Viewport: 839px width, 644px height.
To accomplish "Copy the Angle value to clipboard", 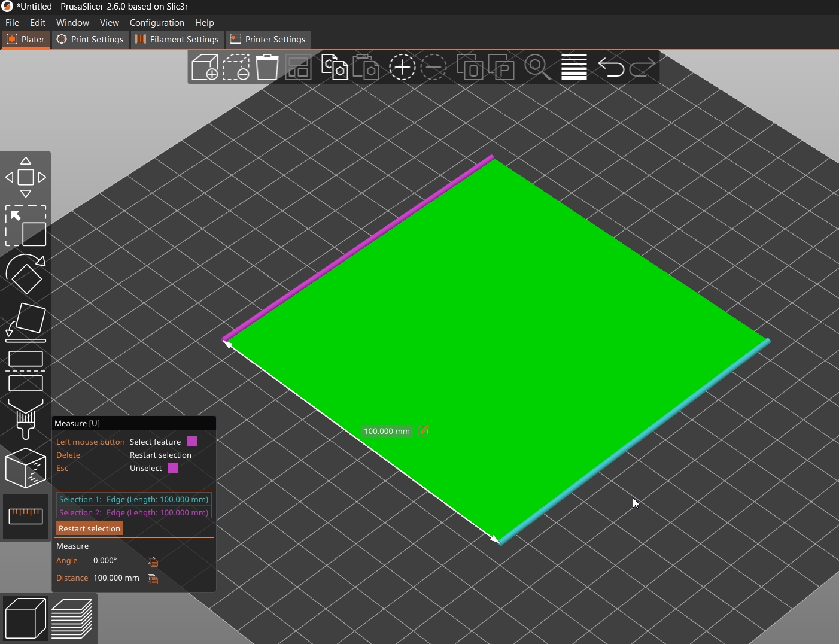I will (x=153, y=561).
